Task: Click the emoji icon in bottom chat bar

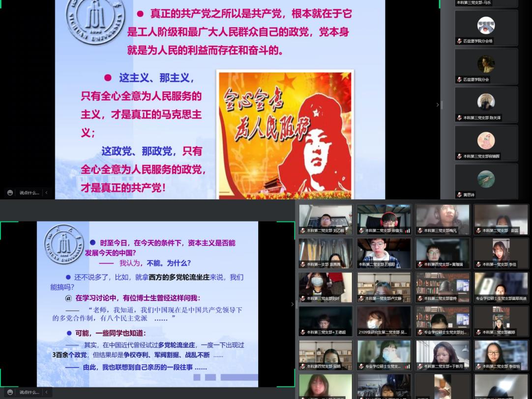Action: click(10, 392)
